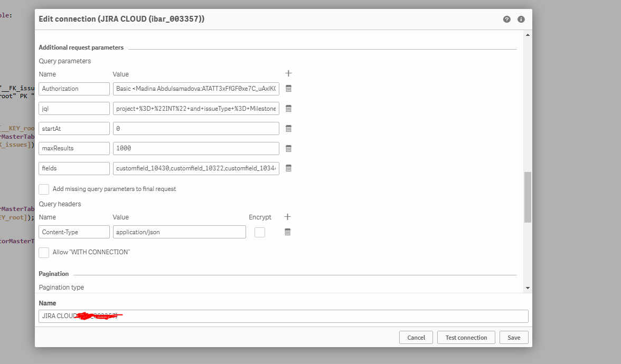
Task: Save the connection
Action: (x=514, y=338)
